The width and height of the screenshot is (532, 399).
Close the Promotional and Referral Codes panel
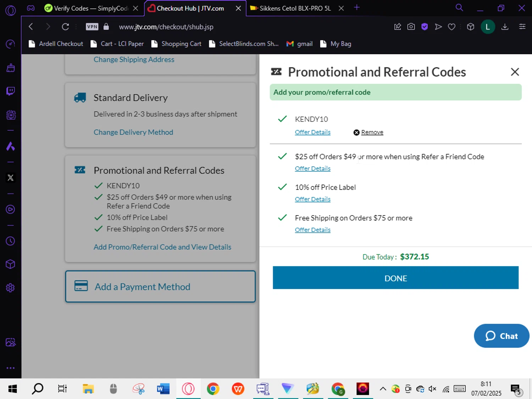coord(515,72)
